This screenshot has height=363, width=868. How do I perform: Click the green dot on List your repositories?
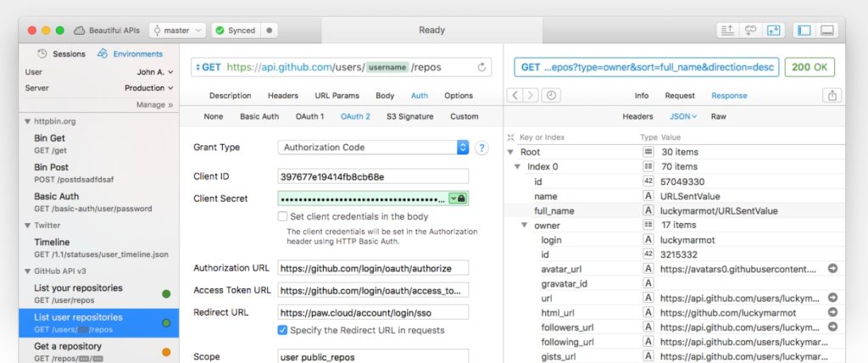click(x=166, y=293)
